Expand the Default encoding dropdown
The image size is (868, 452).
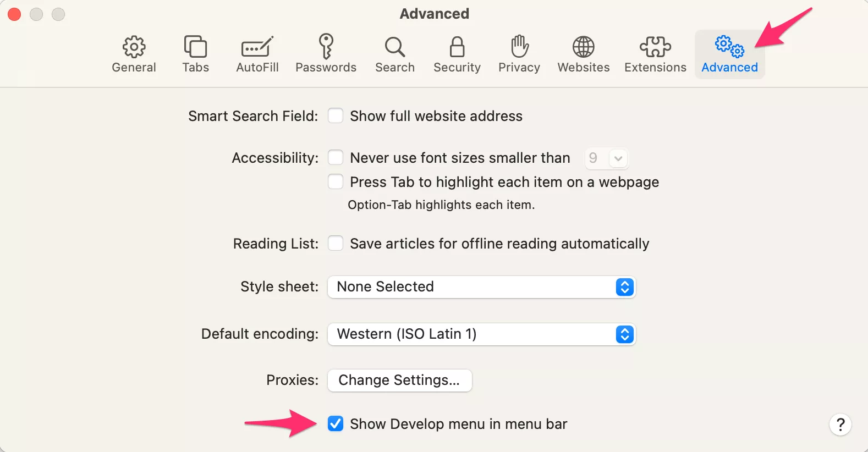481,334
